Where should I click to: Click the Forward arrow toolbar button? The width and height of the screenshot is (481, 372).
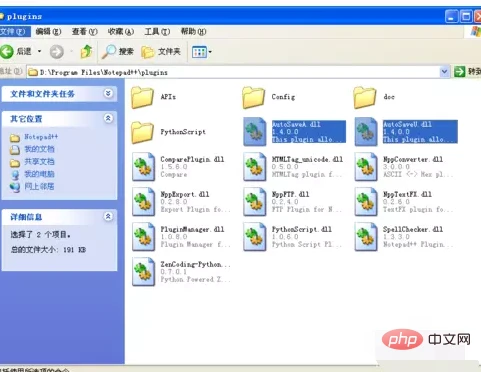(57, 52)
